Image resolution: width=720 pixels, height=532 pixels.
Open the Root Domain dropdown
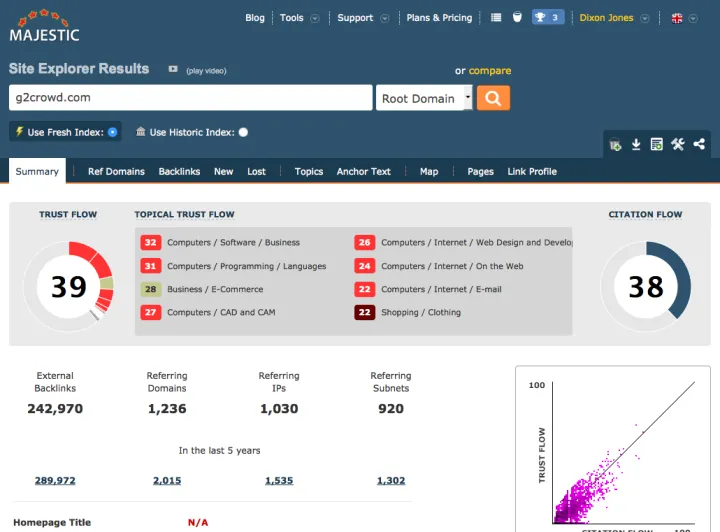[x=425, y=98]
